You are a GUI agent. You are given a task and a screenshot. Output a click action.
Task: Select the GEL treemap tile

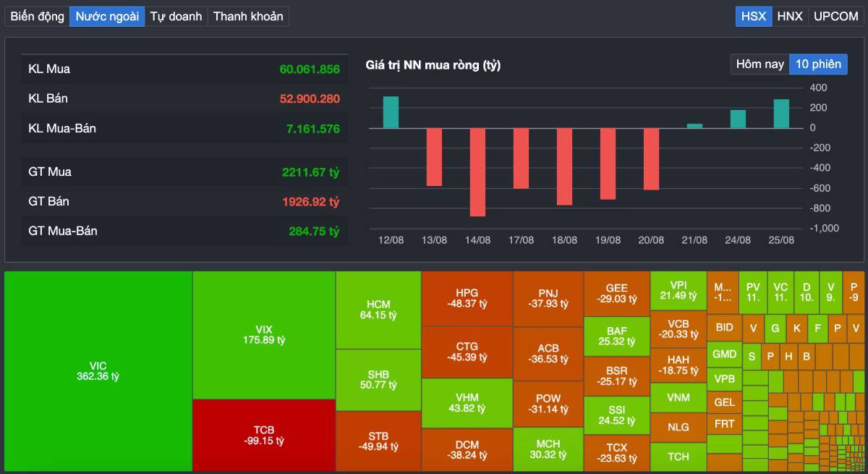pyautogui.click(x=724, y=402)
